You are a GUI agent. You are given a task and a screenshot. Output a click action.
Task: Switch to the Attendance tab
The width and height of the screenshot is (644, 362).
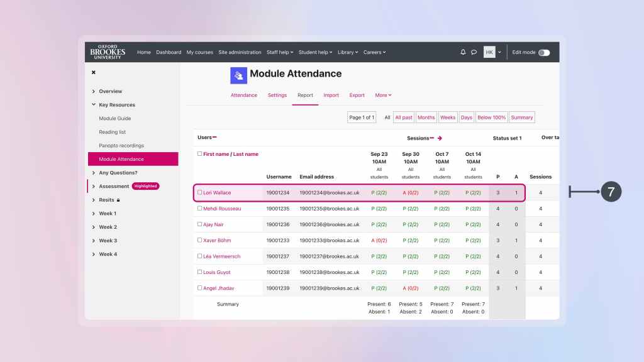[x=243, y=95]
